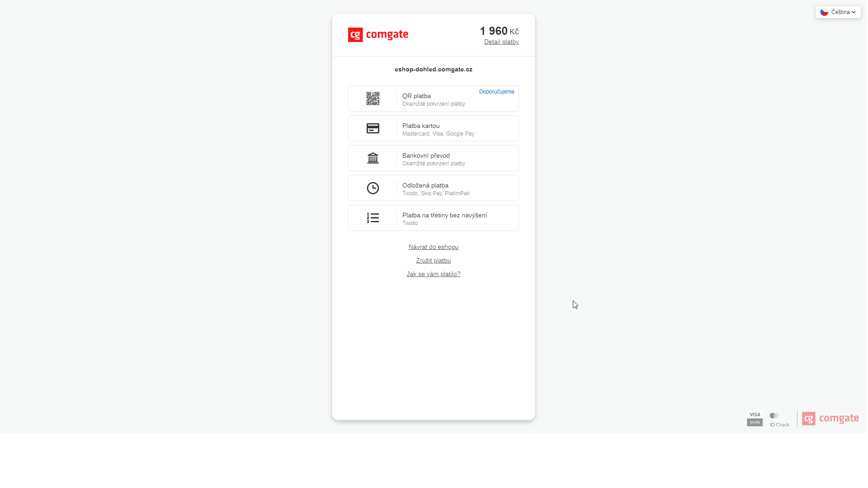Click the Comgate logo in footer
868x488 pixels.
(830, 418)
